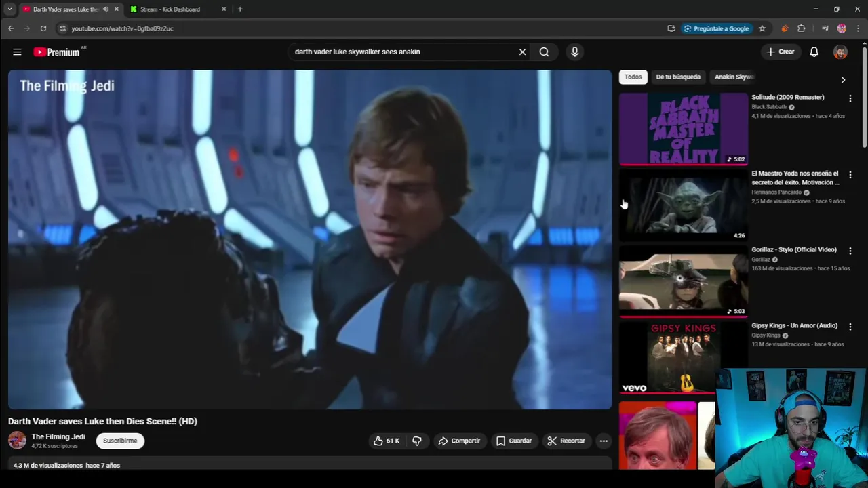Mute the Darth Vader tab audio icon
Image resolution: width=868 pixels, height=488 pixels.
105,9
